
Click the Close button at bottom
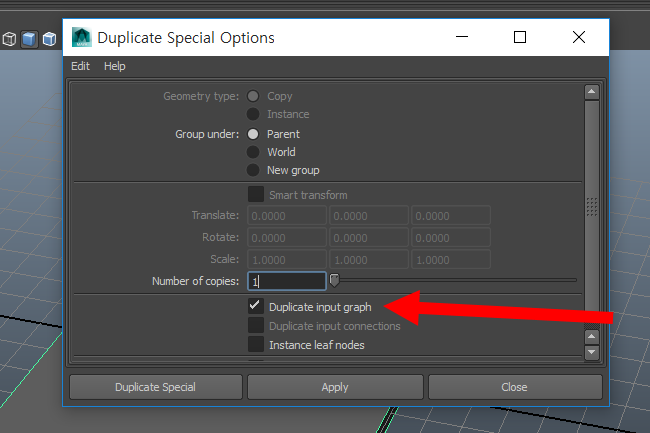pos(514,387)
